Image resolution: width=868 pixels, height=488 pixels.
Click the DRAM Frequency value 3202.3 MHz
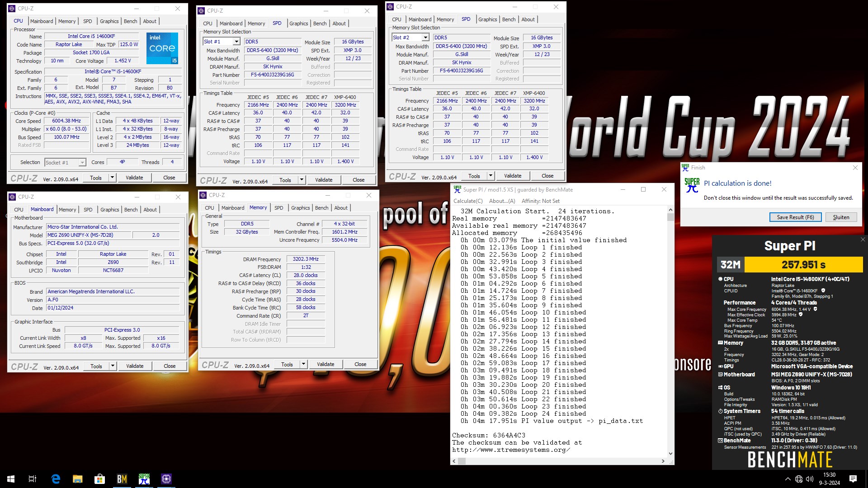click(306, 259)
